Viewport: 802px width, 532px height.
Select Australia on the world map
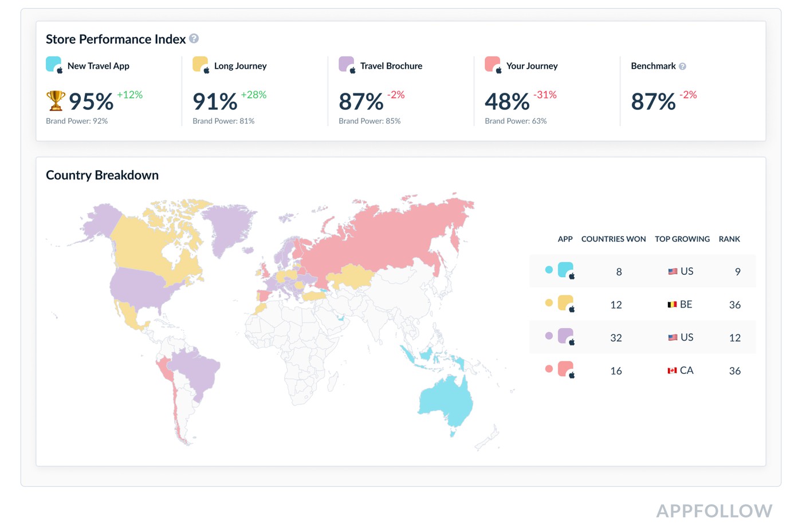click(447, 401)
